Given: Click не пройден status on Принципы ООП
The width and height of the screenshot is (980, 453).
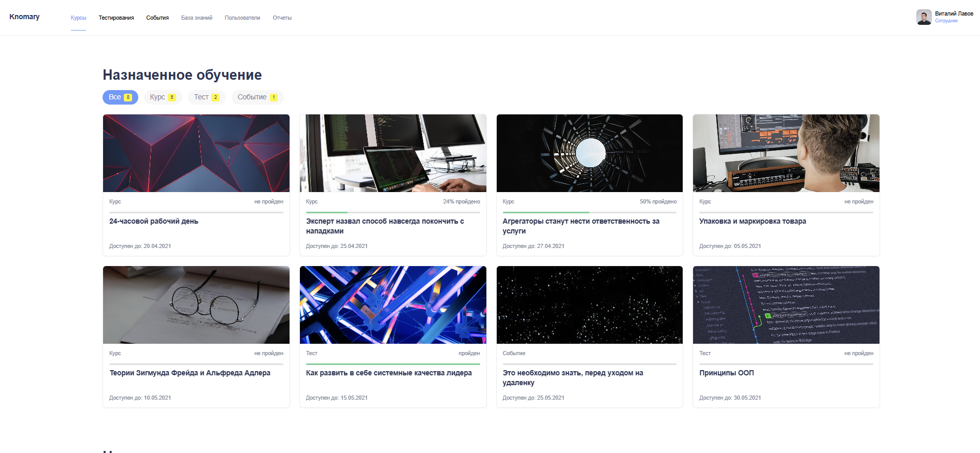Looking at the screenshot, I should point(859,353).
